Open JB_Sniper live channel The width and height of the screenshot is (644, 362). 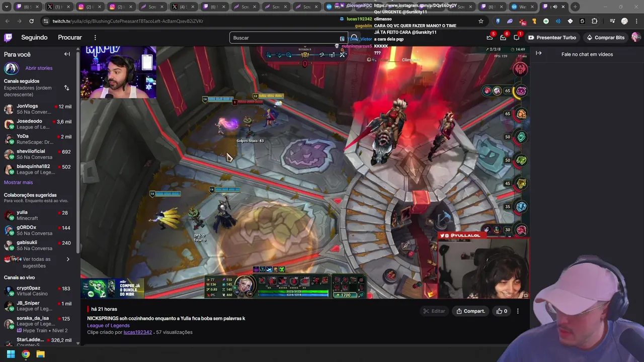coord(38,306)
